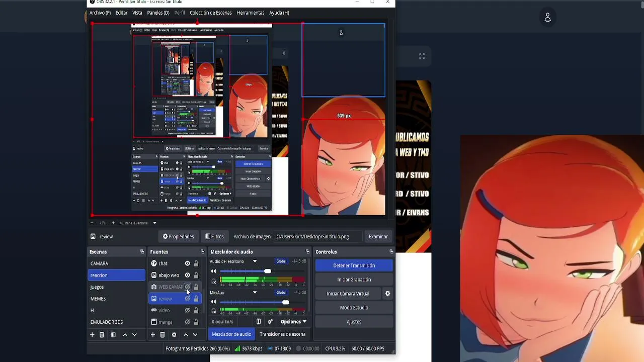Open preview scaling dropdown arrow
The width and height of the screenshot is (644, 362).
[154, 223]
